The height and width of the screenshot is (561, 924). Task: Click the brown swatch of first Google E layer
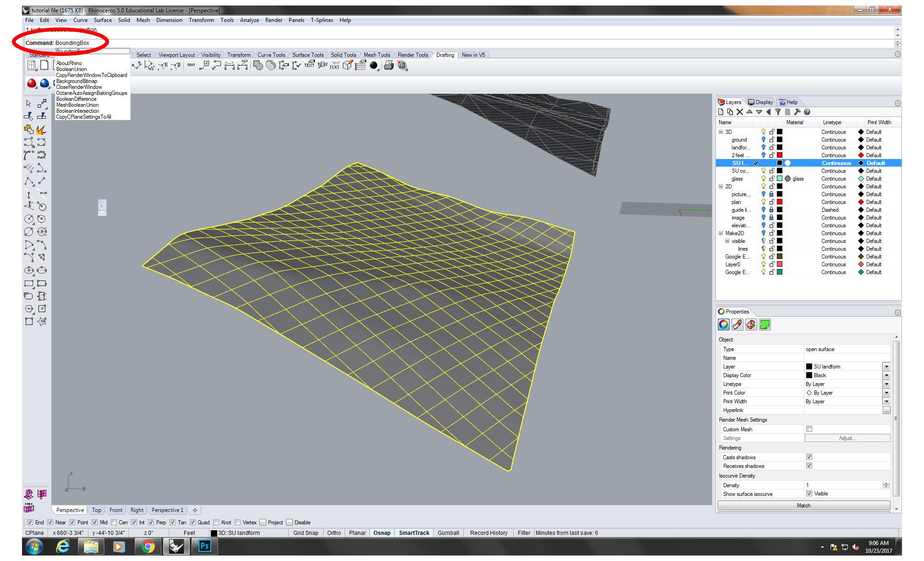pos(780,257)
